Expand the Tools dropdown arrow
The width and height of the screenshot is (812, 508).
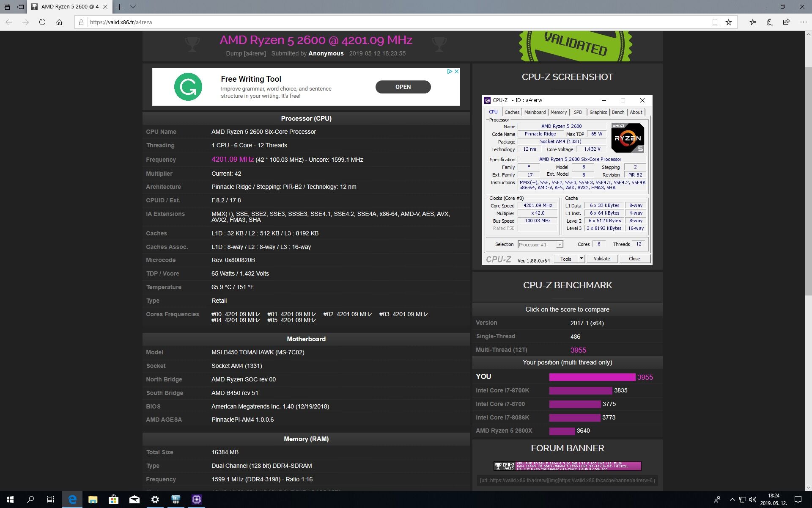[x=581, y=259]
